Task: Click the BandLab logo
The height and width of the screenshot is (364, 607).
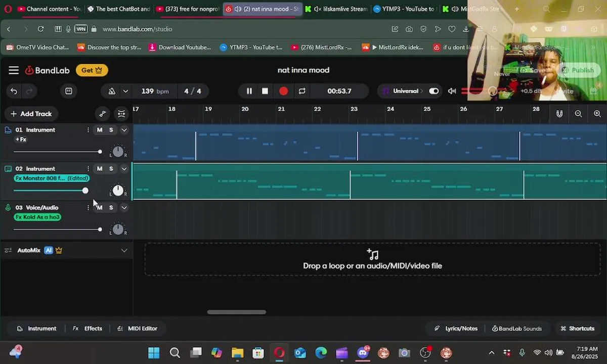Action: click(47, 70)
